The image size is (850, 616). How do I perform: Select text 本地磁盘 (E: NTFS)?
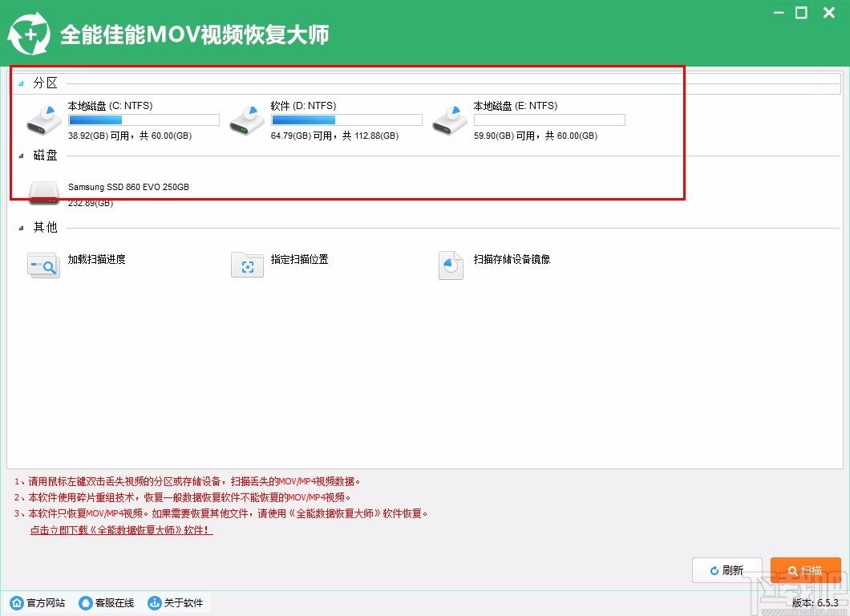click(516, 106)
